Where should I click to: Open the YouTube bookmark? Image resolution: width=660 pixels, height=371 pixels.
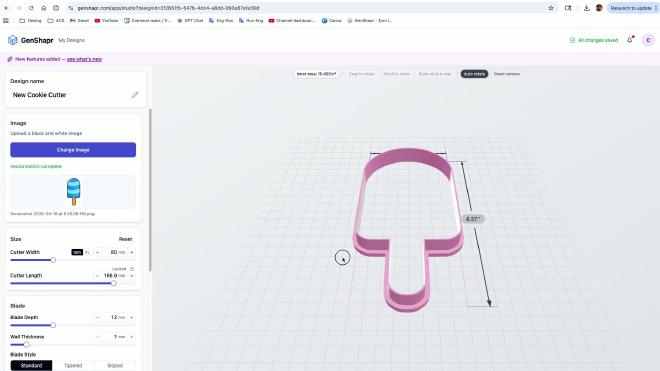tap(106, 20)
